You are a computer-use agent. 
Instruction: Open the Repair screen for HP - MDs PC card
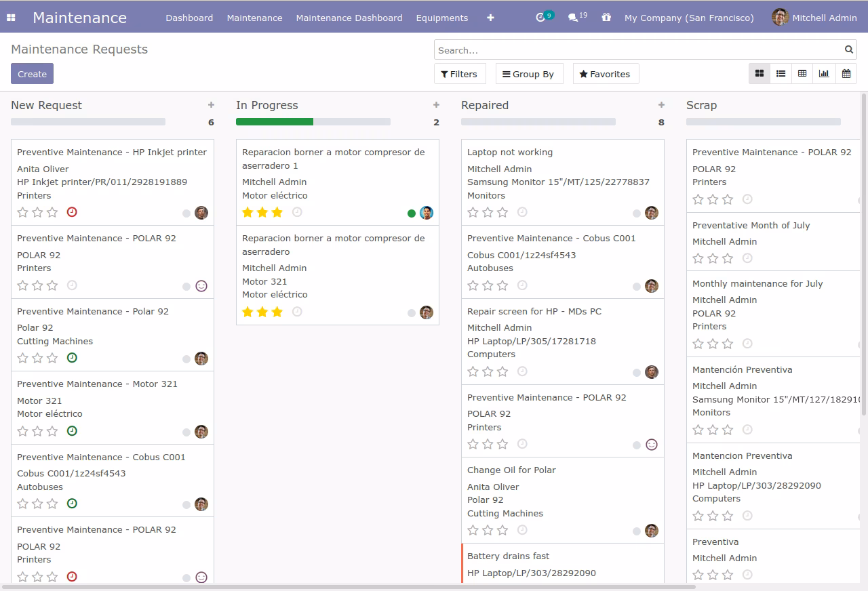563,342
